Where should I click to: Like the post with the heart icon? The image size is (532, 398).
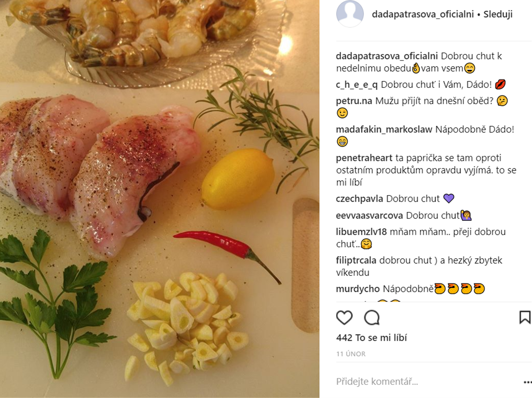click(344, 318)
